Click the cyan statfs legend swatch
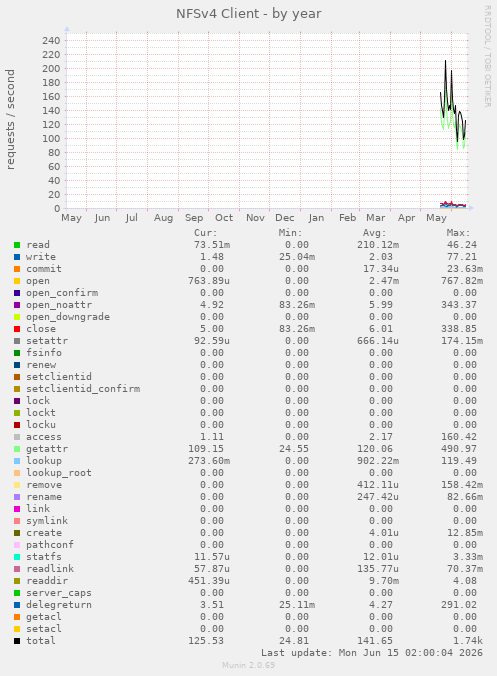The width and height of the screenshot is (497, 676). [17, 557]
